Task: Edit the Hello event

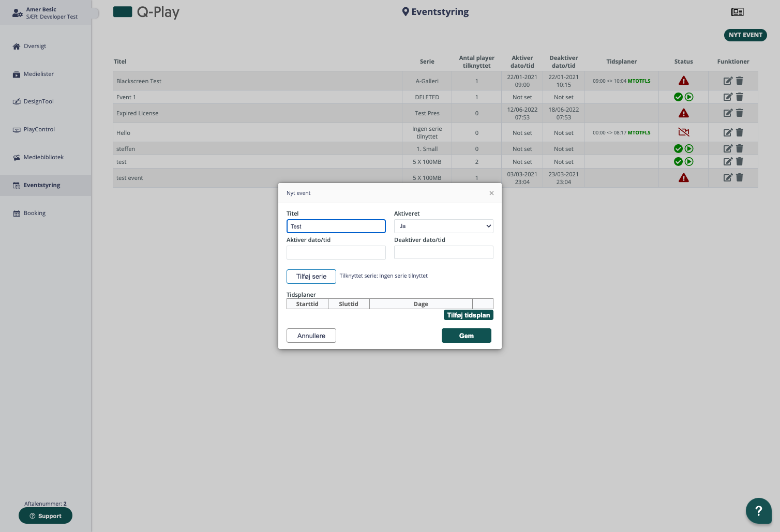Action: (728, 132)
